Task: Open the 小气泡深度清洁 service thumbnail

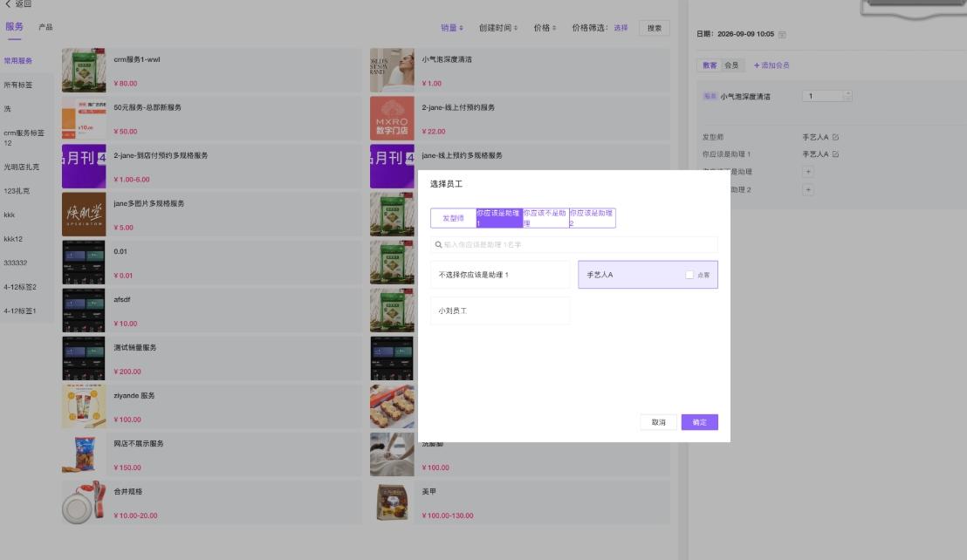Action: pos(392,71)
